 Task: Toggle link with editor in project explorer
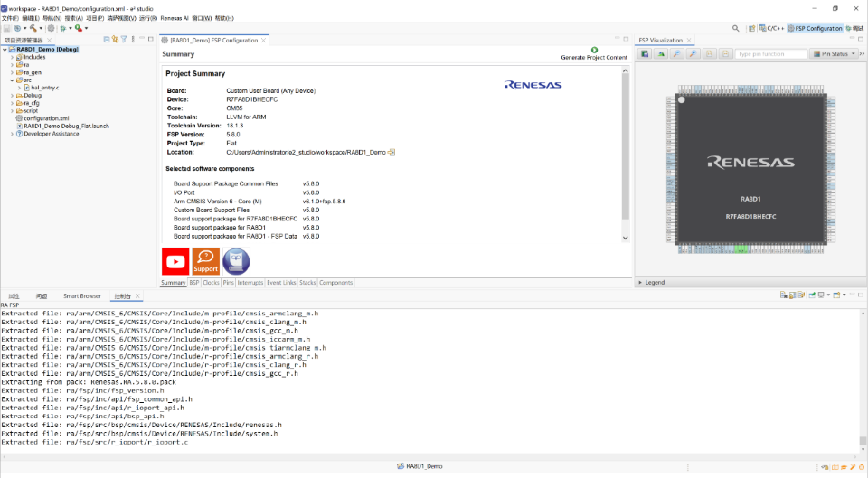pyautogui.click(x=115, y=39)
